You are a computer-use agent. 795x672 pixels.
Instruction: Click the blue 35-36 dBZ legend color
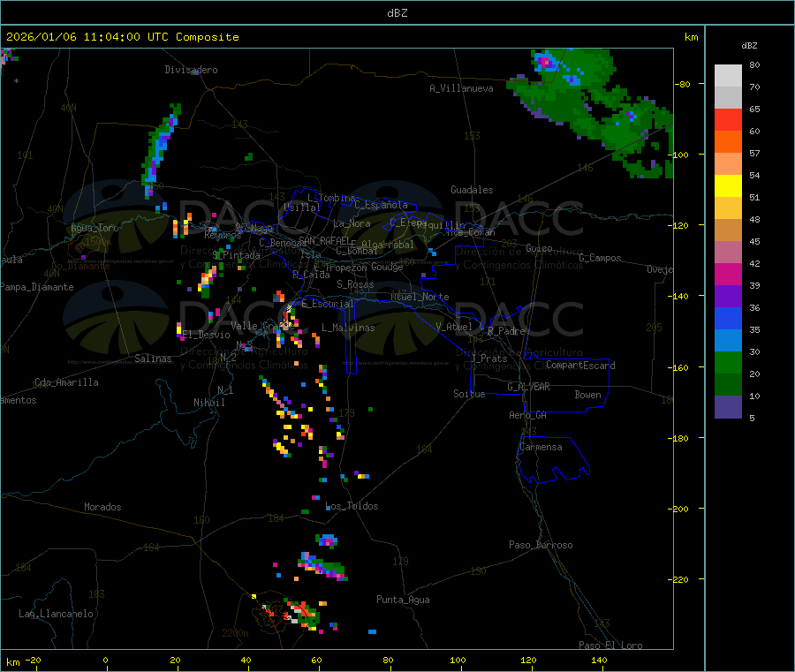(728, 318)
